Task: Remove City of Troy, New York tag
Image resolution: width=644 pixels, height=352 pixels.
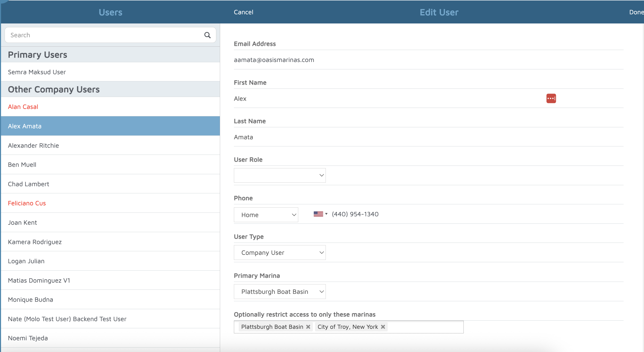Action: pyautogui.click(x=383, y=327)
